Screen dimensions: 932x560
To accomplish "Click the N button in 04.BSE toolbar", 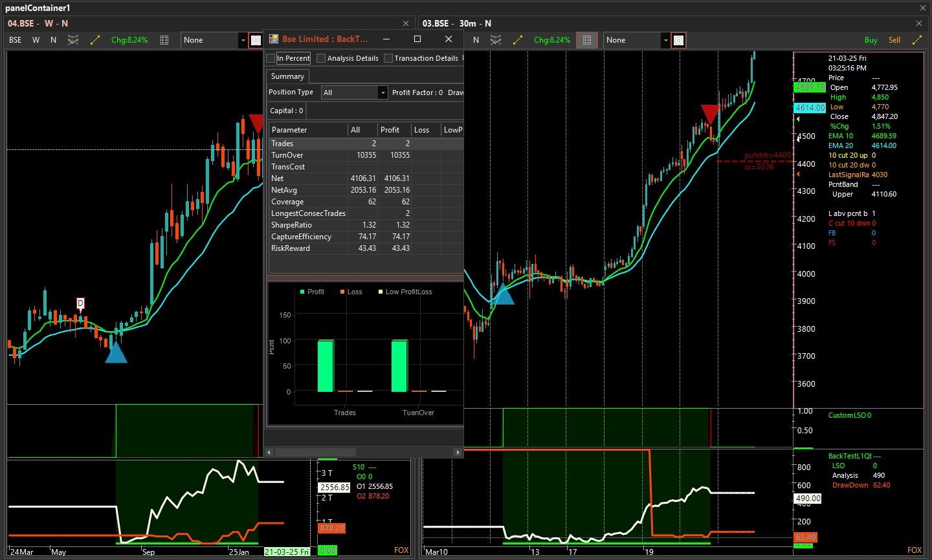I will 53,40.
